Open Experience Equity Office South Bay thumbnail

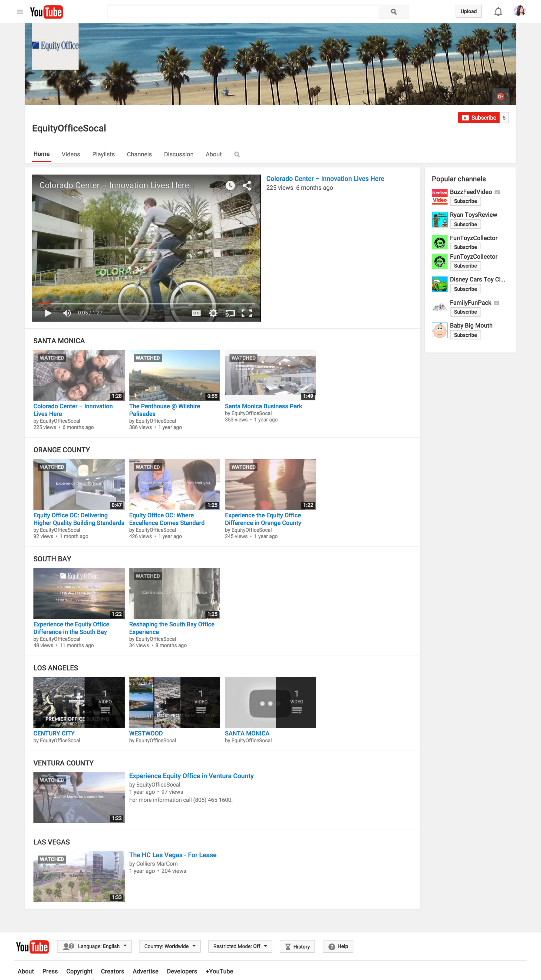pos(79,593)
